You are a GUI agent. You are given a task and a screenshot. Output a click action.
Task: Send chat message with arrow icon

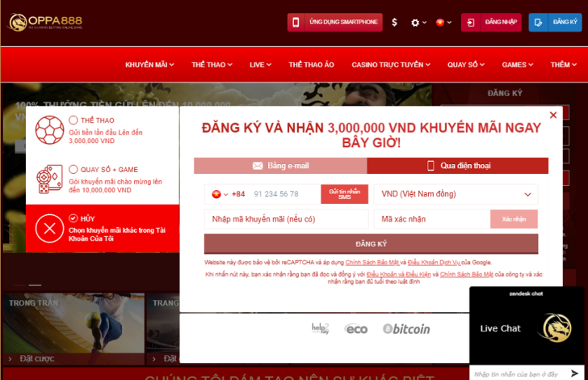point(574,373)
